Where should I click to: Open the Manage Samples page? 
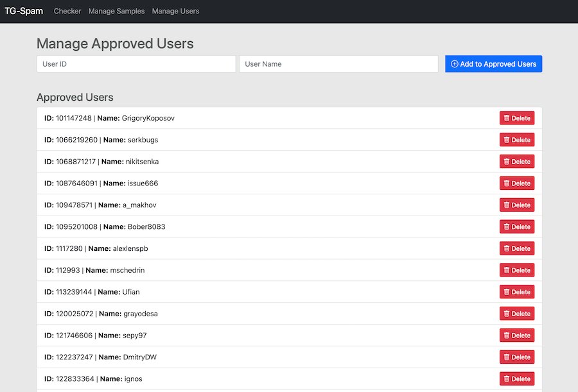tap(116, 11)
